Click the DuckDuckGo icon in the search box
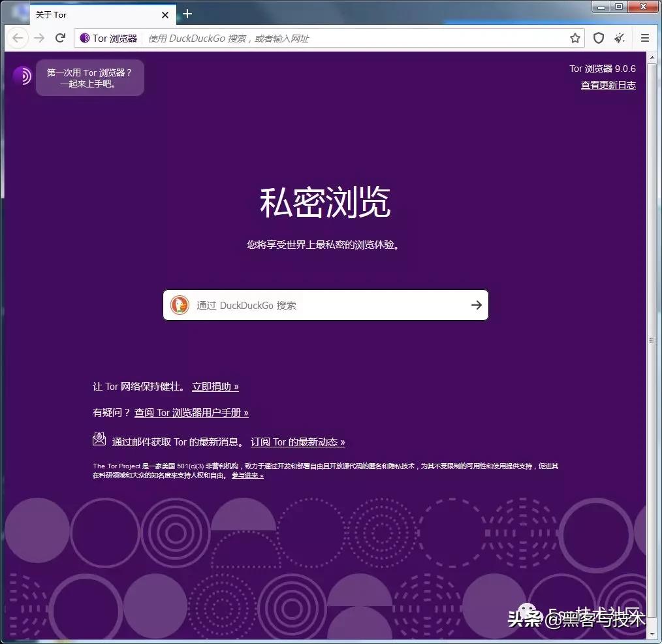Viewport: 662px width, 644px height. (180, 304)
